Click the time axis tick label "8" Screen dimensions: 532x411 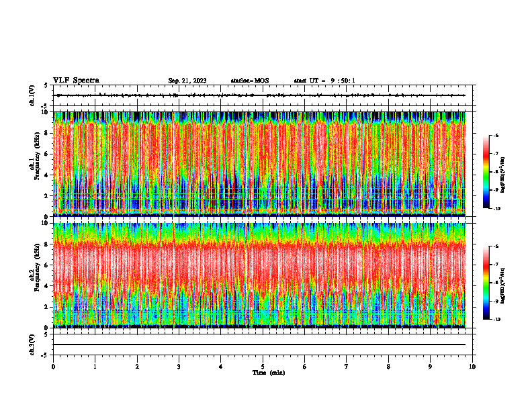click(388, 367)
